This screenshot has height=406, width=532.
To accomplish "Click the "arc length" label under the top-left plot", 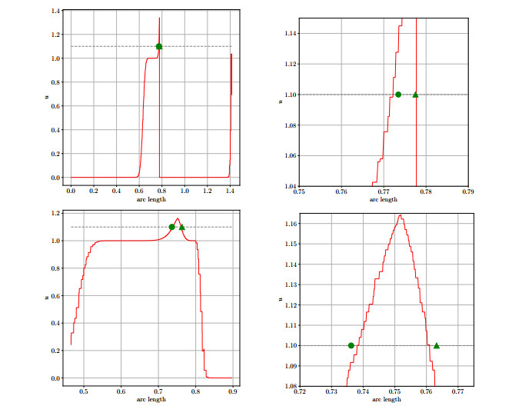I will (x=149, y=199).
